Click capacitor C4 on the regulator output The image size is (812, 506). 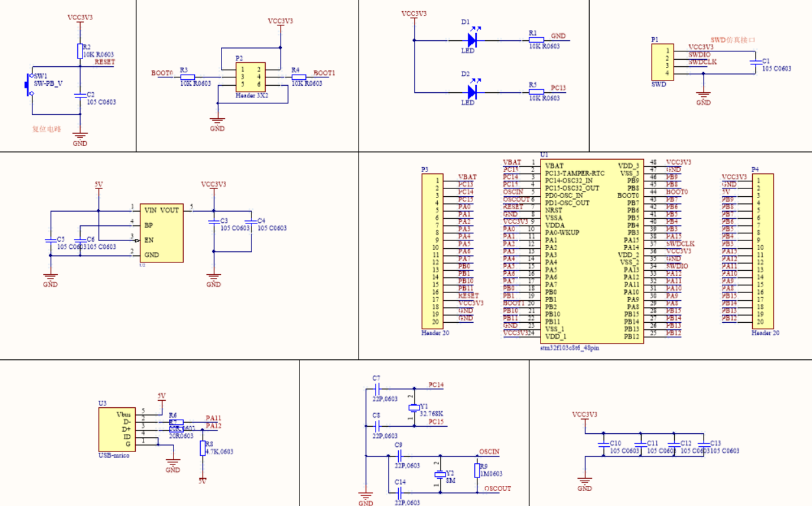click(251, 223)
